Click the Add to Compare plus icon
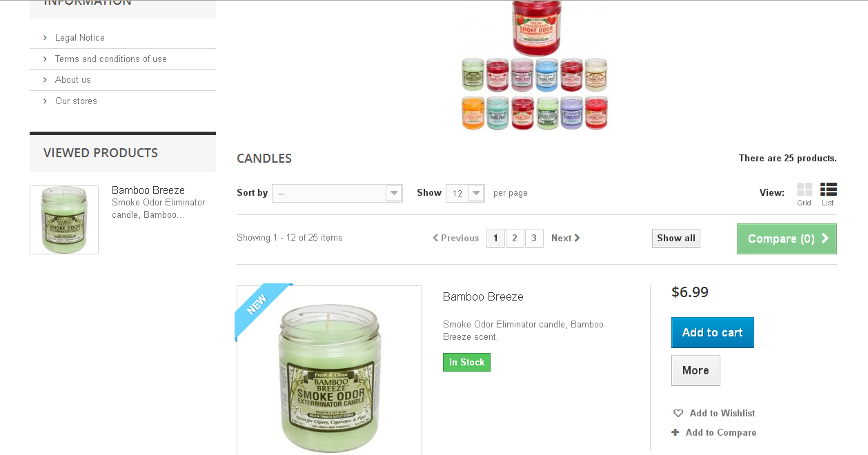868x455 pixels. pos(675,432)
